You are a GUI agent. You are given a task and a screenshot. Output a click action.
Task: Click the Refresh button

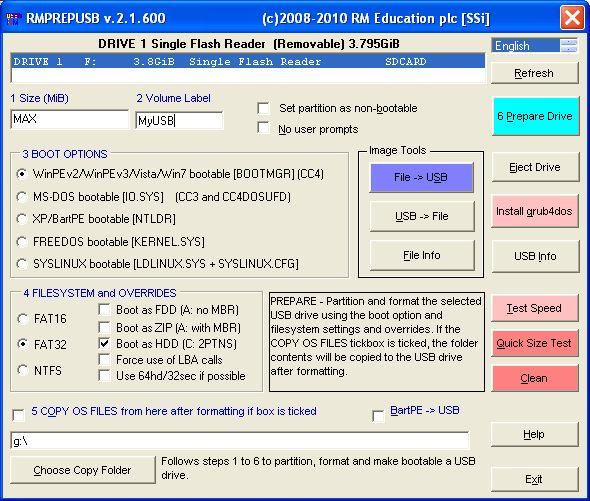coord(534,73)
